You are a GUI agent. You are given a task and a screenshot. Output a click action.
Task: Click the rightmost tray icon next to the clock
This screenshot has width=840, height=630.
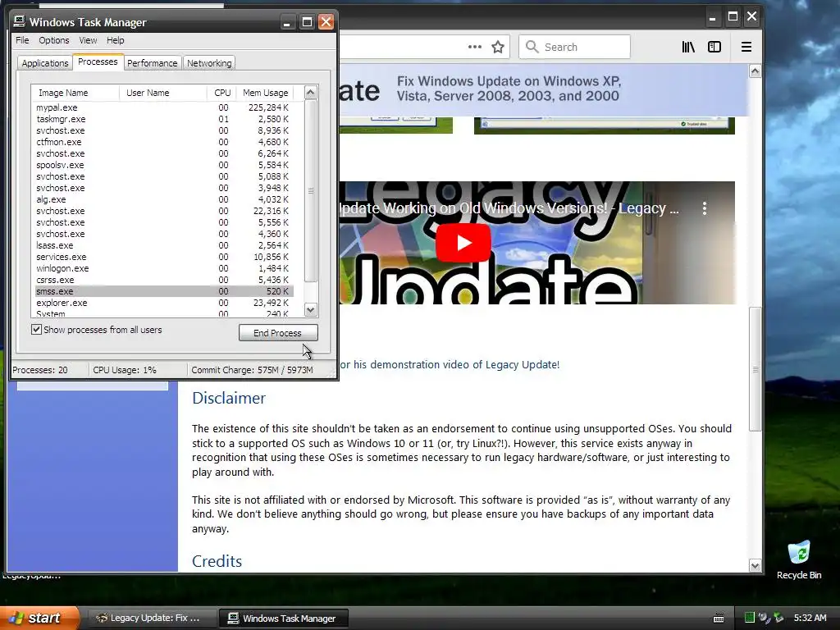pyautogui.click(x=778, y=618)
